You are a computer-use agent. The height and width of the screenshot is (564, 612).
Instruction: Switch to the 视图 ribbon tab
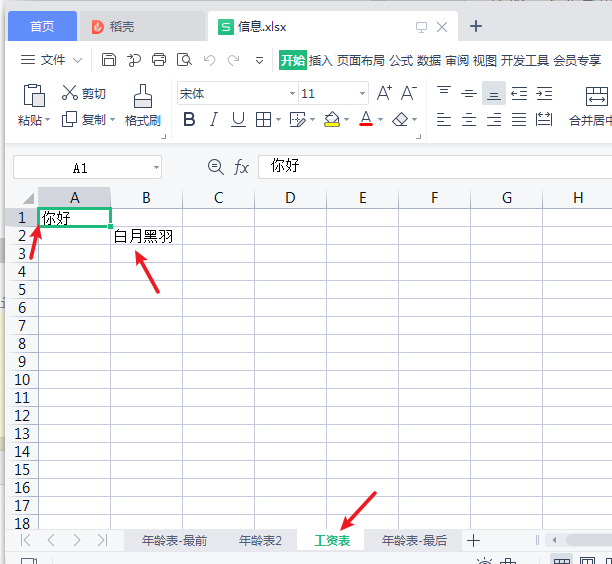485,60
